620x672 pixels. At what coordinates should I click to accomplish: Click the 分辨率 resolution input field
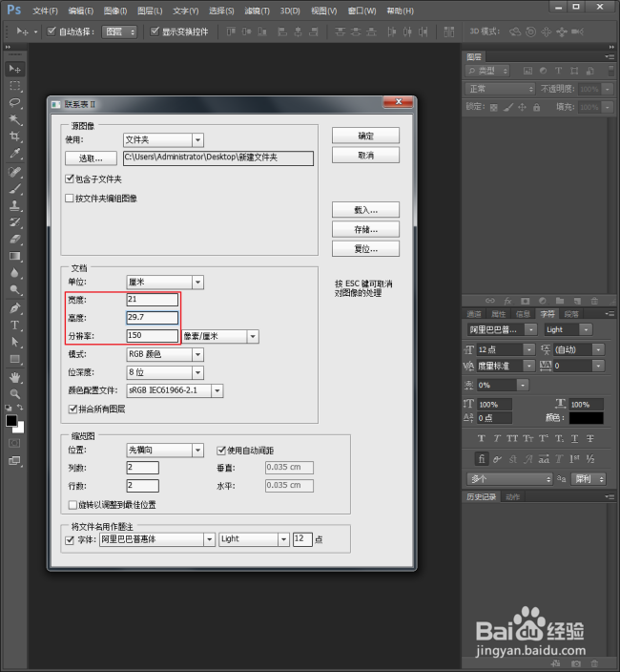(x=152, y=336)
